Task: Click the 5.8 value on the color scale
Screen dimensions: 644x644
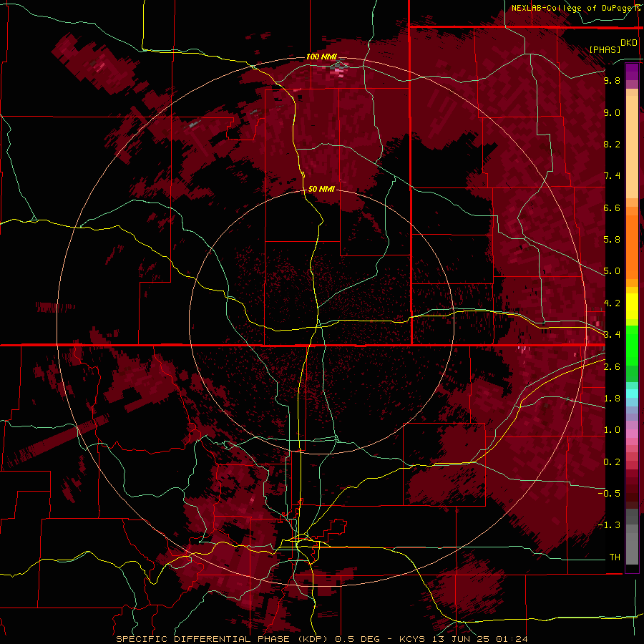Action: (612, 240)
